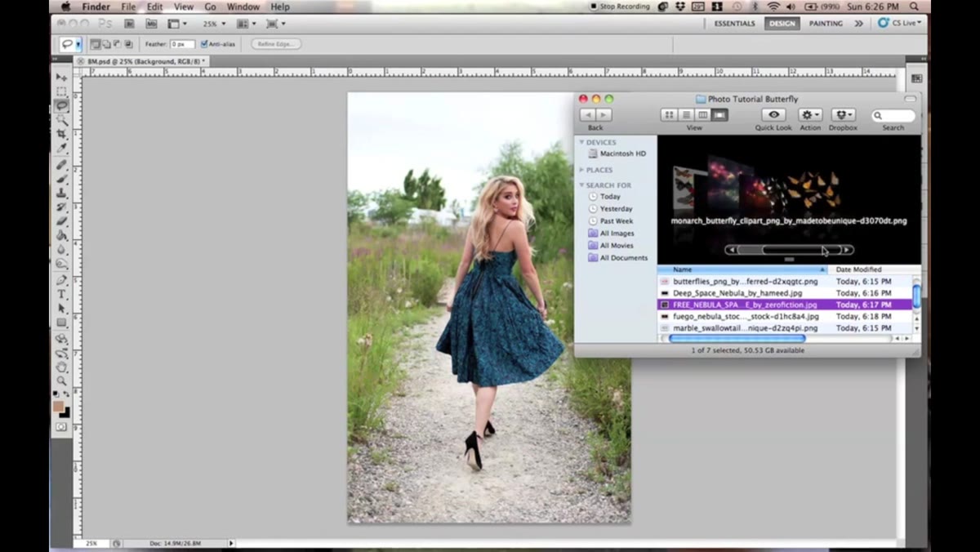Screen dimensions: 980x552
Task: Select the Zoom tool in toolbox
Action: [x=61, y=381]
